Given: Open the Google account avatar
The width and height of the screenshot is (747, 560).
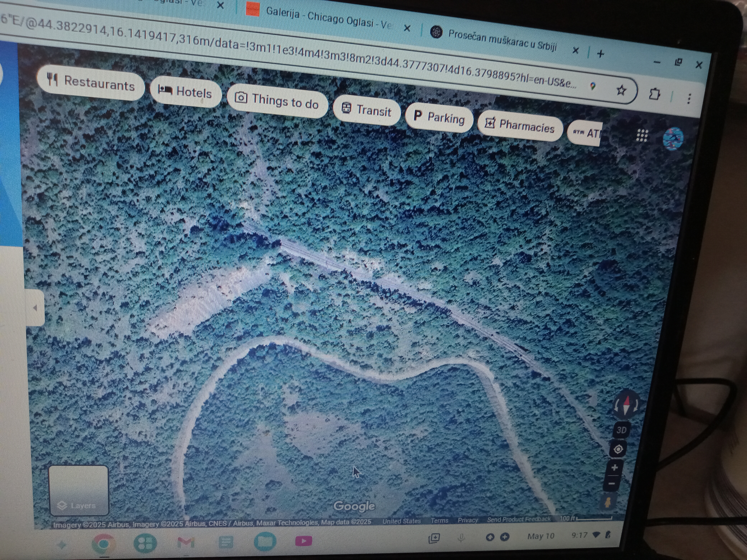Looking at the screenshot, I should click(x=673, y=138).
